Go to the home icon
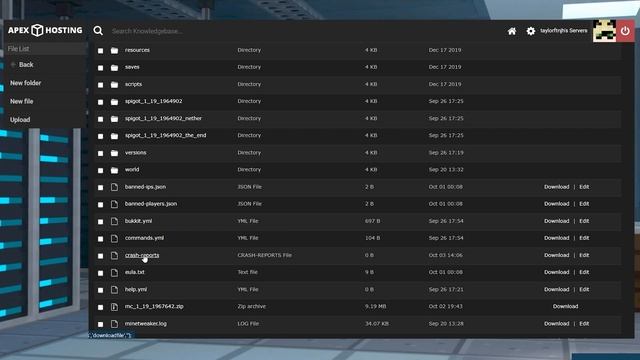 coord(512,31)
